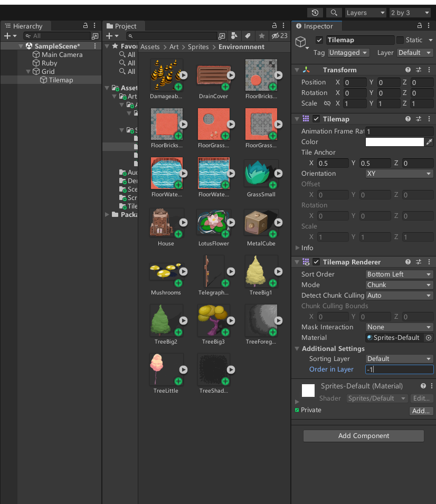Click the create asset plus icon in Project
Image resolution: width=436 pixels, height=504 pixels.
click(109, 36)
